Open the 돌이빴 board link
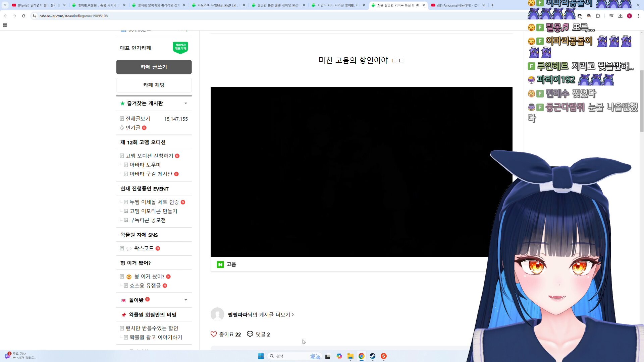The width and height of the screenshot is (644, 362). click(136, 300)
